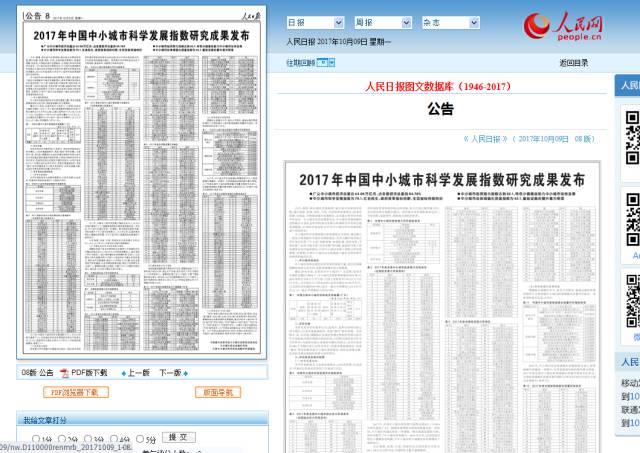Click the diamond arrow before 上一版
This screenshot has height=453, width=640.
coord(124,373)
